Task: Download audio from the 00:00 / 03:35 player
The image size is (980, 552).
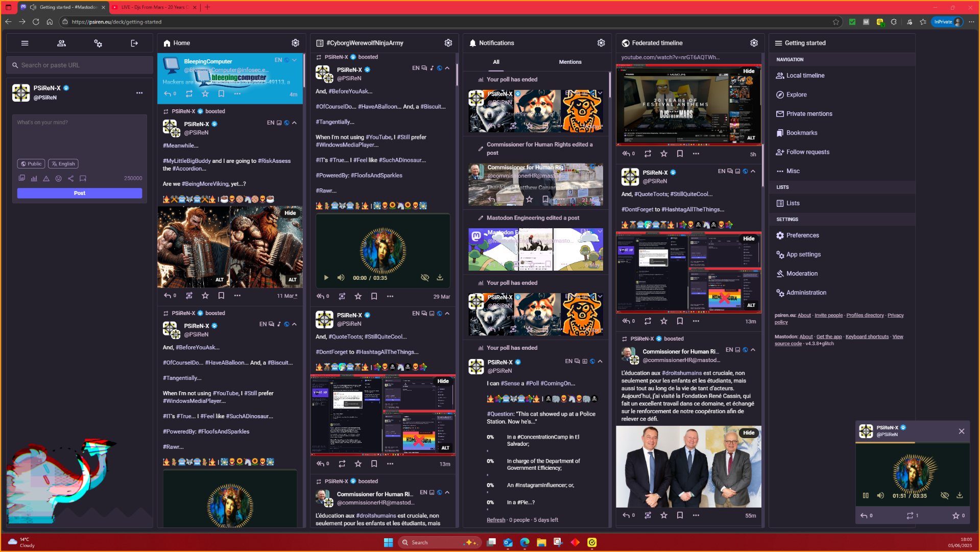Action: (x=440, y=278)
